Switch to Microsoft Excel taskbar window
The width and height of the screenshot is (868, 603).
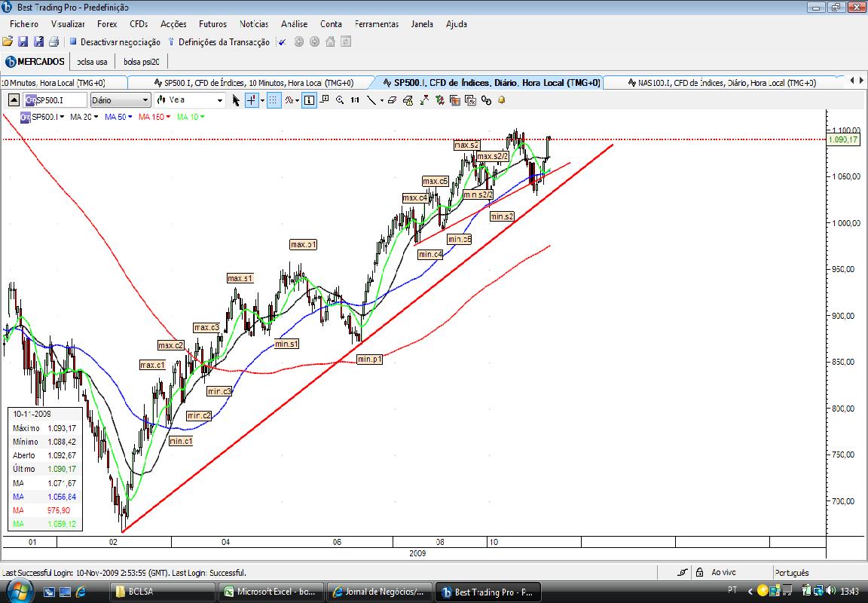pos(270,592)
